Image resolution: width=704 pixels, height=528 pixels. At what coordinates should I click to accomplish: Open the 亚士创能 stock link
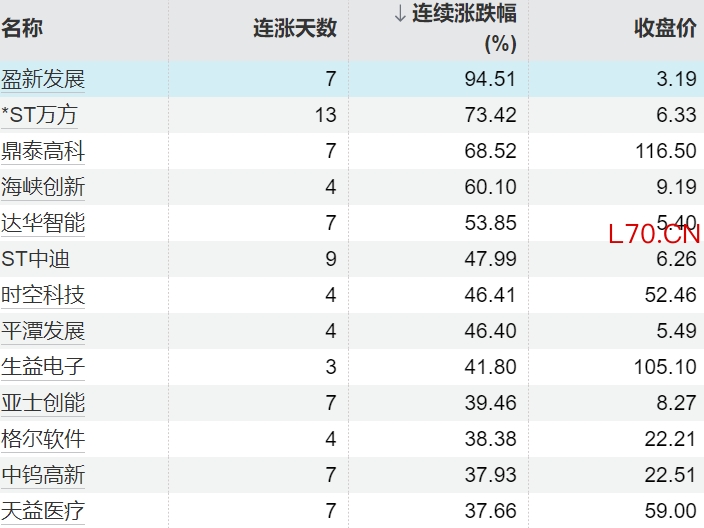(43, 403)
